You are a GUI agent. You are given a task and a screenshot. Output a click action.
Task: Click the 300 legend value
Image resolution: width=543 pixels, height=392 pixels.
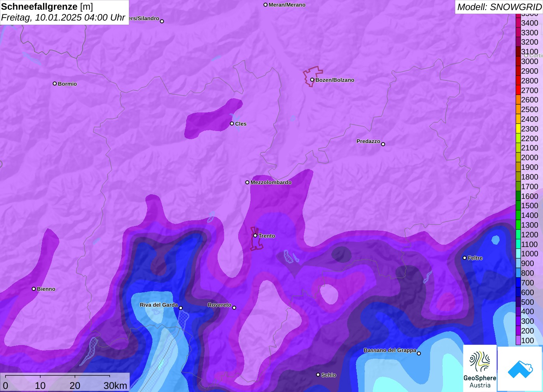coord(527,321)
